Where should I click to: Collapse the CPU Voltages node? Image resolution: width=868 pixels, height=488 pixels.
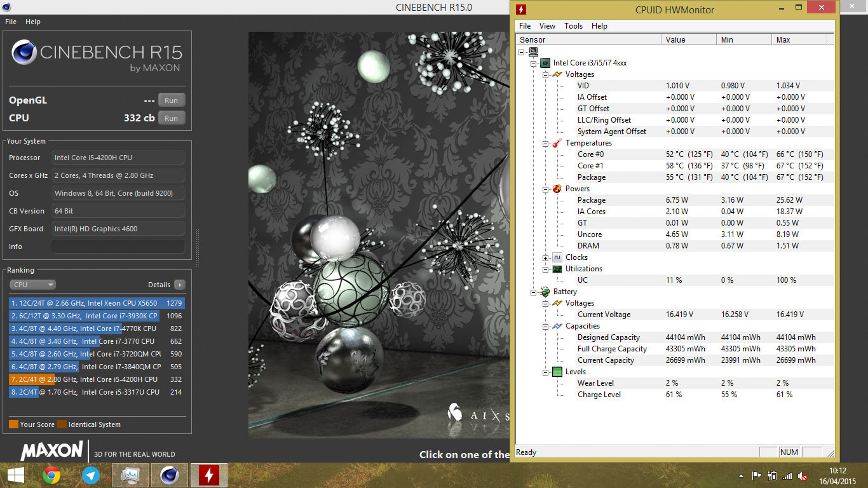545,74
